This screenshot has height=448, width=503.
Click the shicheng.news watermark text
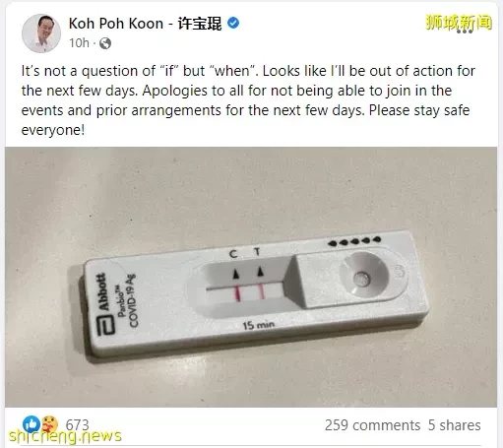pos(65,436)
